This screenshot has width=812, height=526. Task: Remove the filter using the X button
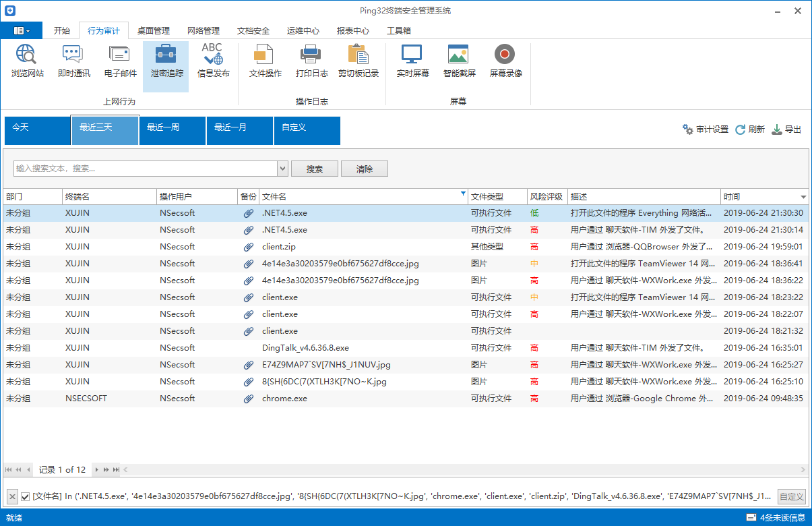(12, 497)
